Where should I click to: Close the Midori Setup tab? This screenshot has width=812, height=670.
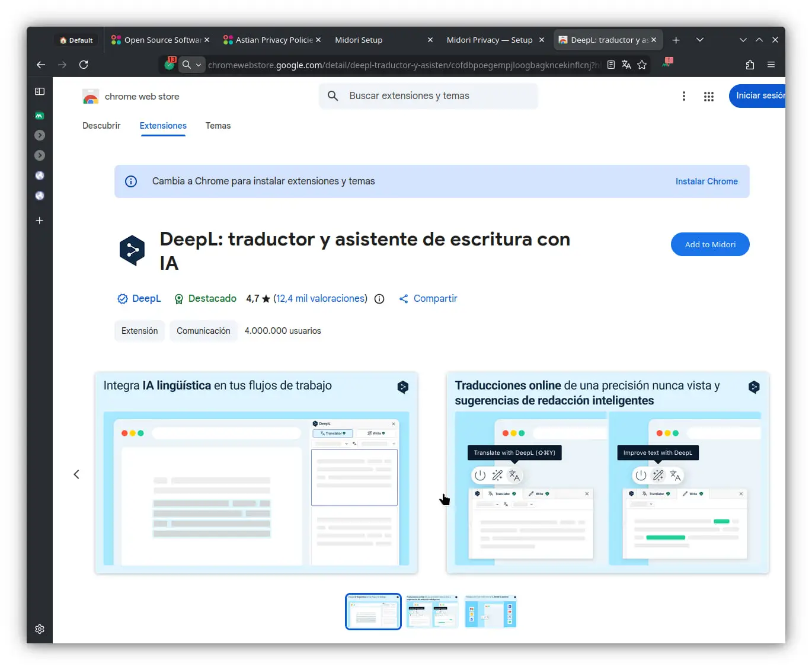pyautogui.click(x=430, y=40)
